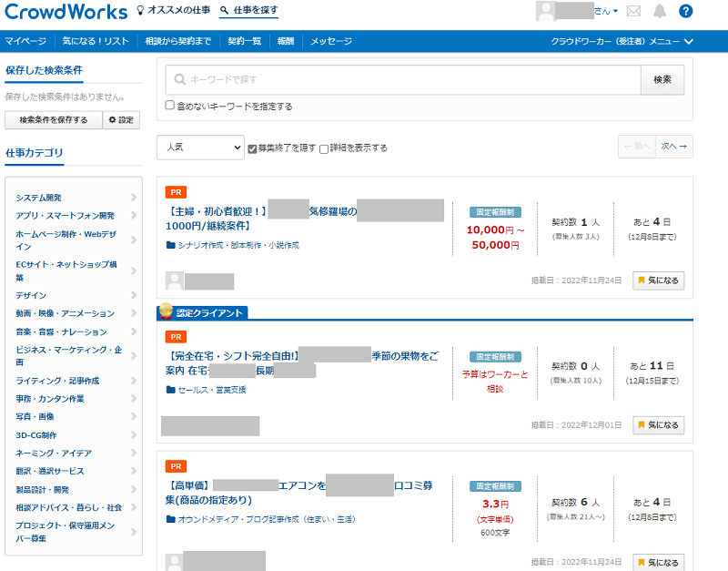
Task: Click the 検索 search button
Action: tap(662, 79)
